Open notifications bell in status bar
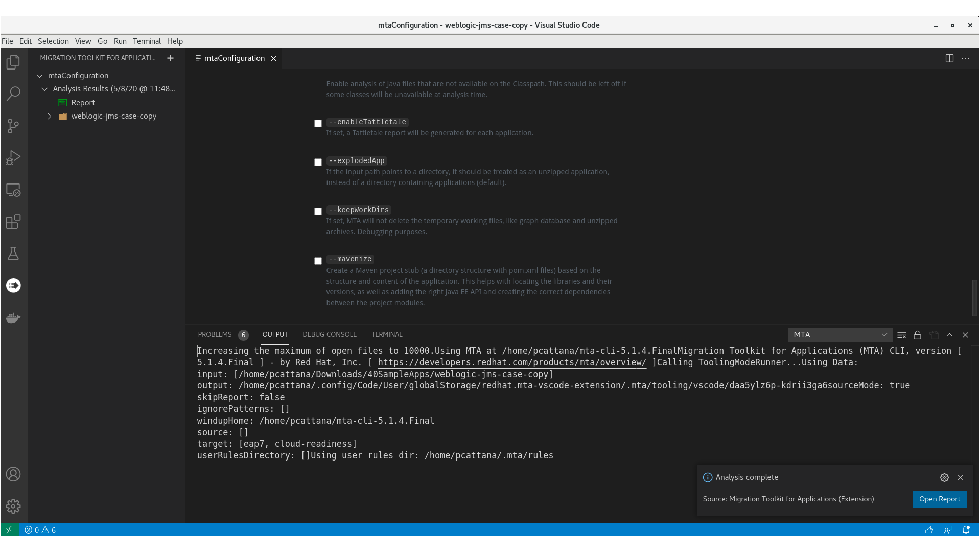 click(966, 530)
